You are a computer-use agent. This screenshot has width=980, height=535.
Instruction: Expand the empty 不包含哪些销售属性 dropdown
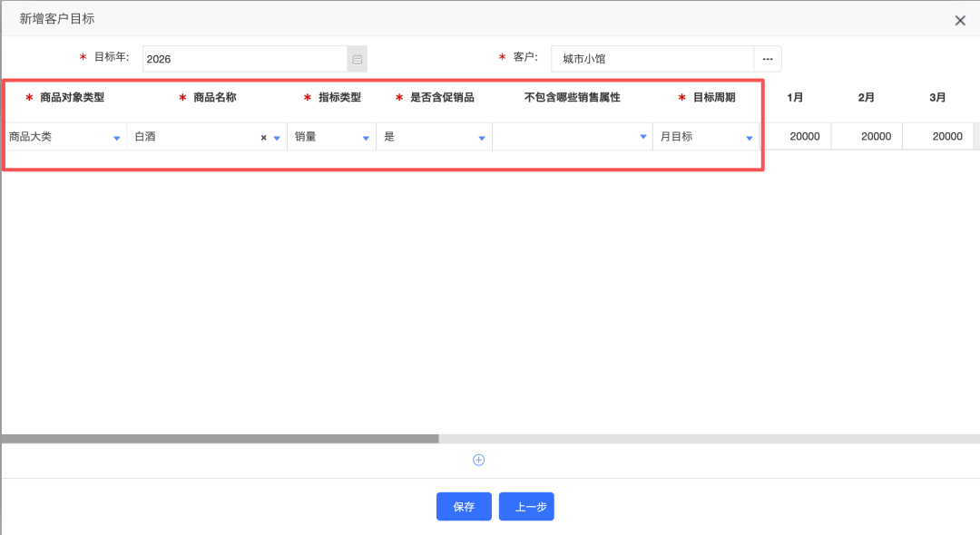(x=643, y=136)
